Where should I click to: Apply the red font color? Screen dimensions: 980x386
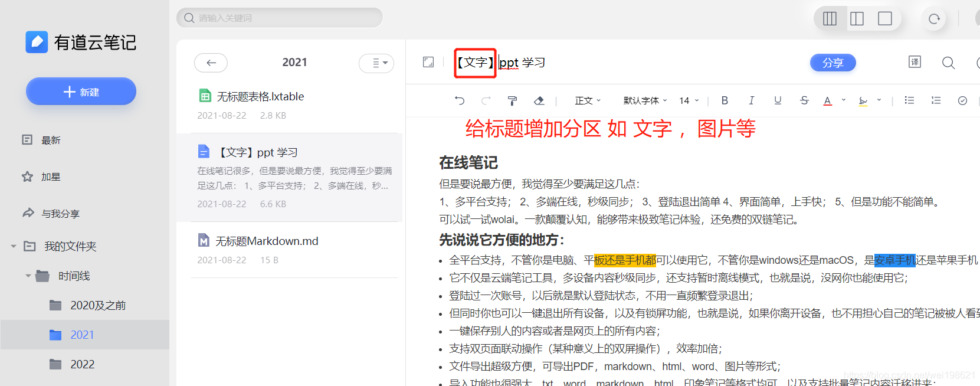tap(828, 100)
